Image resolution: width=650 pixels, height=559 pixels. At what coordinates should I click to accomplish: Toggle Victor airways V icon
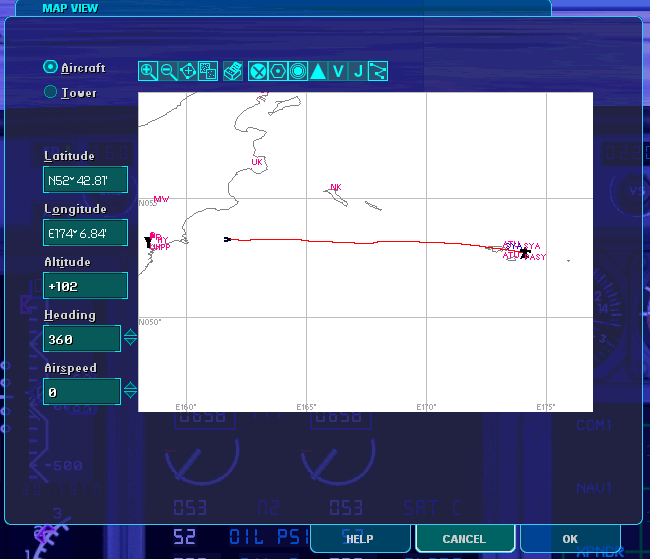338,71
